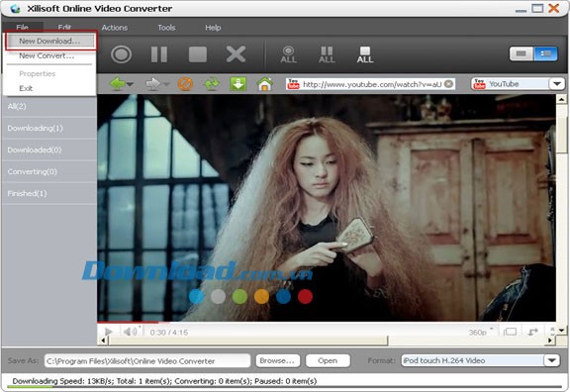Select New Download... in the File menu
This screenshot has height=392, width=570.
coord(49,41)
